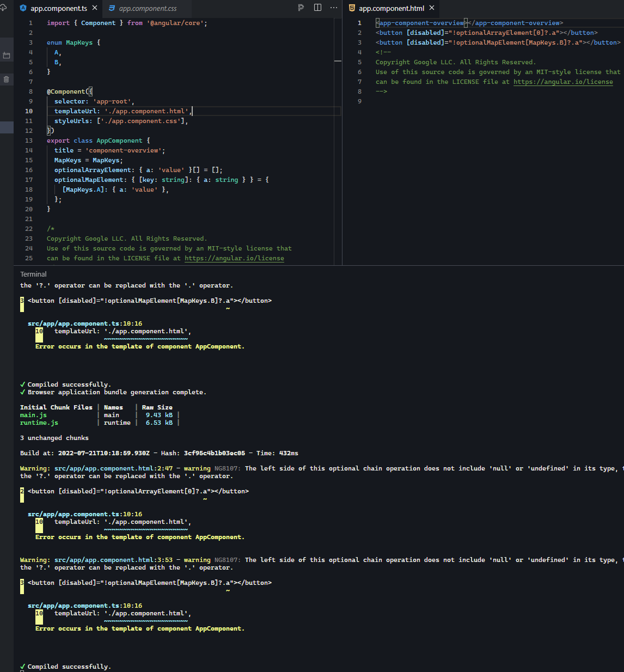Switch to the app.component.ts tab

58,8
